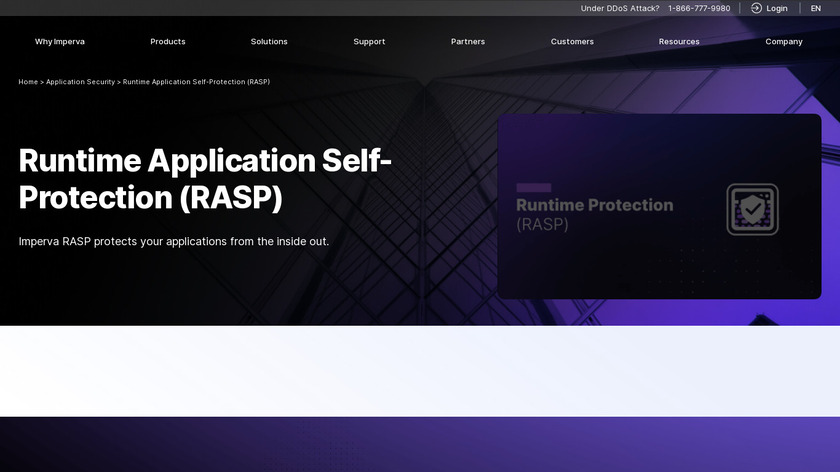
Task: Open the Partners menu
Action: coord(468,42)
